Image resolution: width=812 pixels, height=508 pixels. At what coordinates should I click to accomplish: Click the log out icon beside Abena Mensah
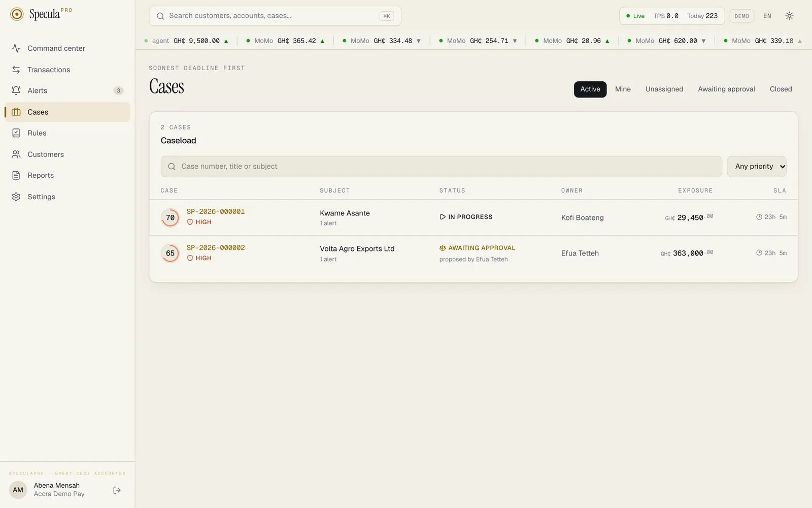pyautogui.click(x=117, y=490)
